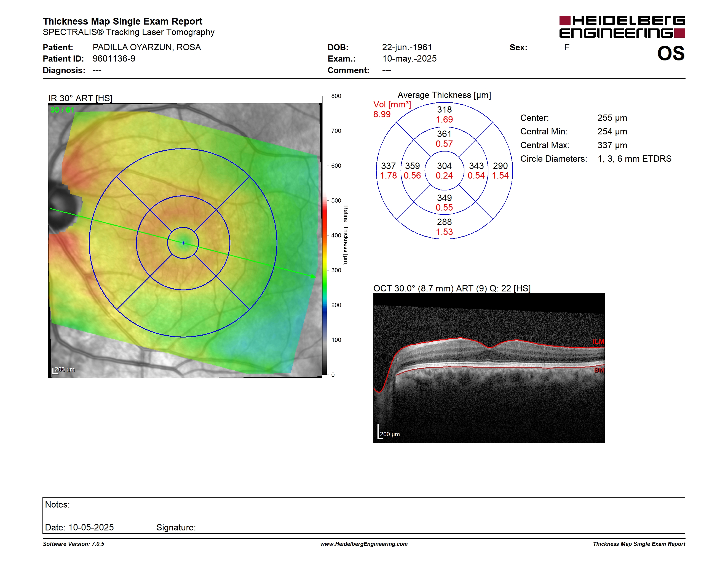Open the www.HeidelbergEngineering.com link
728x563 pixels.
364,544
